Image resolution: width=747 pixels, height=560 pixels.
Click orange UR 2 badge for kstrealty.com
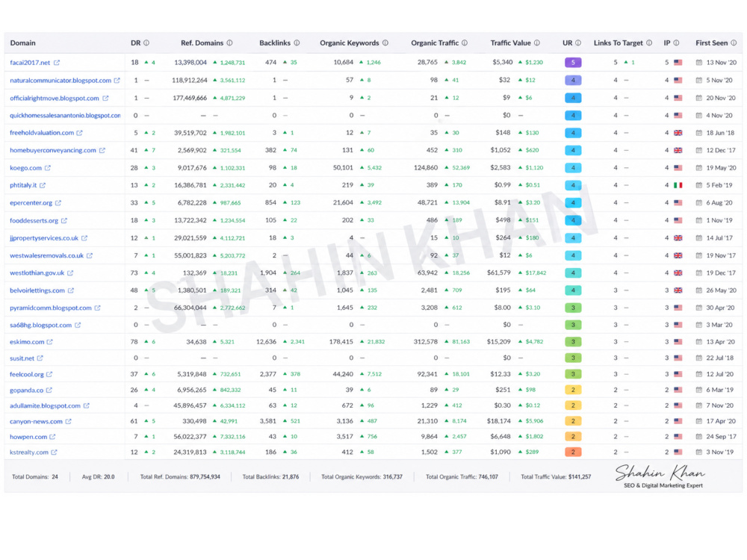573,452
